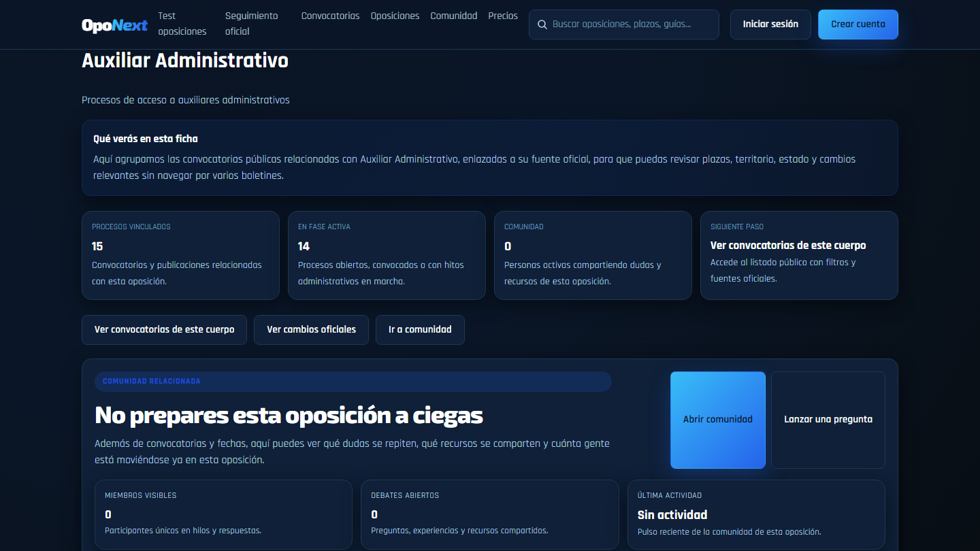This screenshot has height=551, width=980.
Task: Click Ver convocatorias de este cuerpo button
Action: coord(164,330)
